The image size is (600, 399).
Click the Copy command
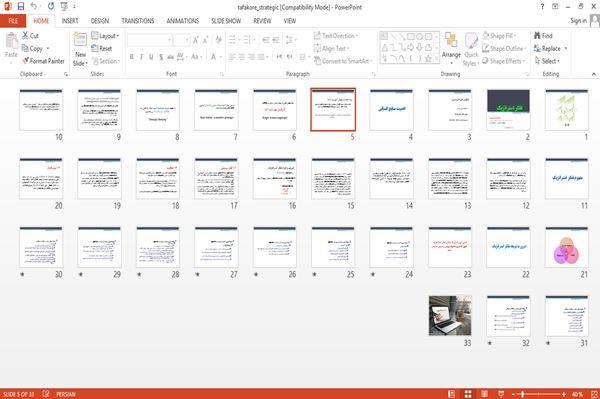coord(33,48)
